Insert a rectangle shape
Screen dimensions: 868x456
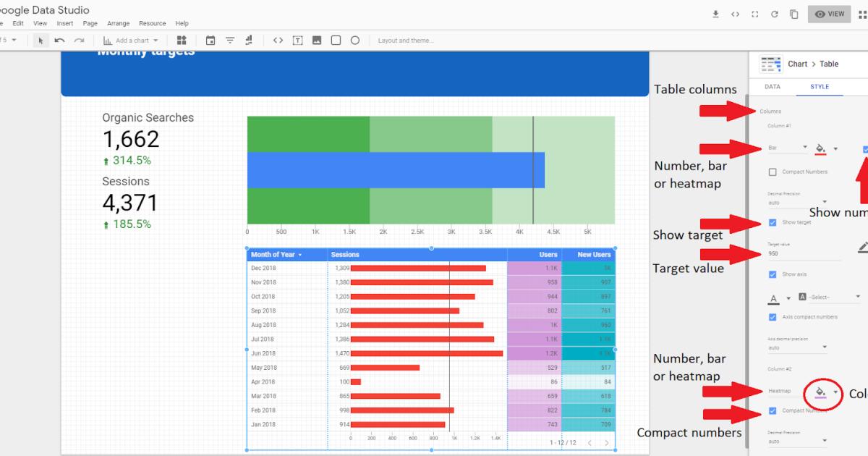[x=336, y=41]
